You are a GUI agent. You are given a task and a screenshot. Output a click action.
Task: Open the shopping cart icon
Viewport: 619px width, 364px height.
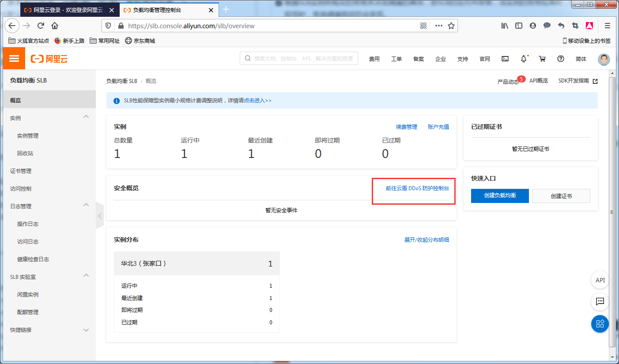click(542, 59)
